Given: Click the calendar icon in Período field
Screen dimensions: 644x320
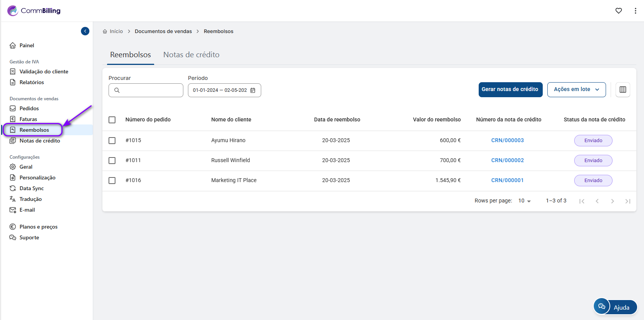Looking at the screenshot, I should point(253,90).
